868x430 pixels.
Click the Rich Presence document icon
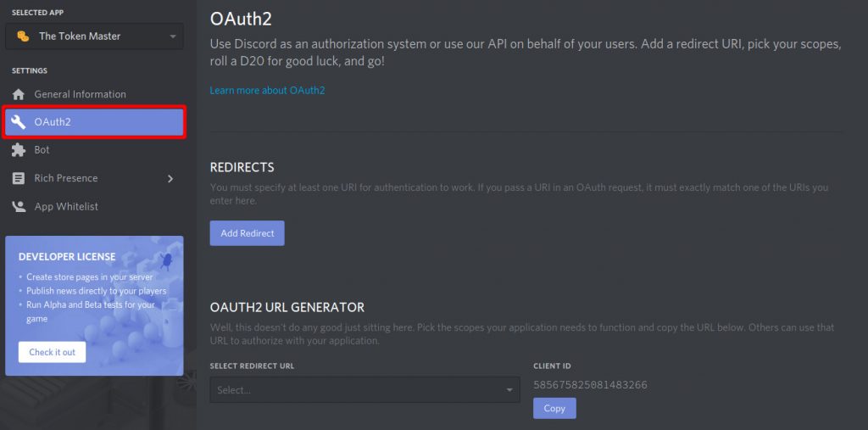tap(19, 178)
